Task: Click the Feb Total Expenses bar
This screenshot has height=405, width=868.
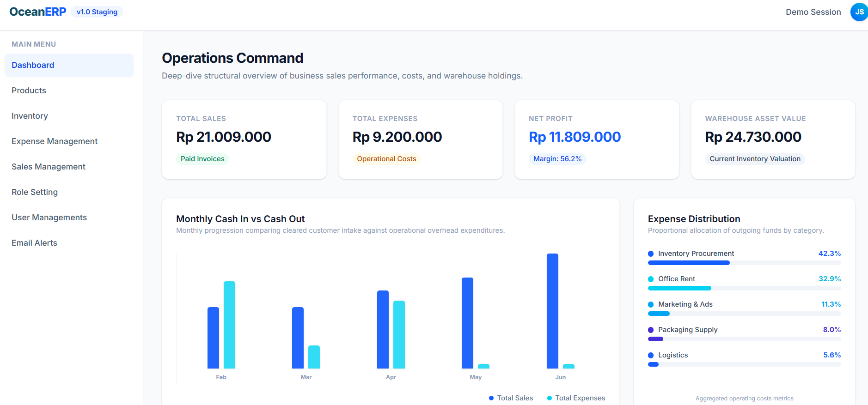Action: tap(229, 325)
